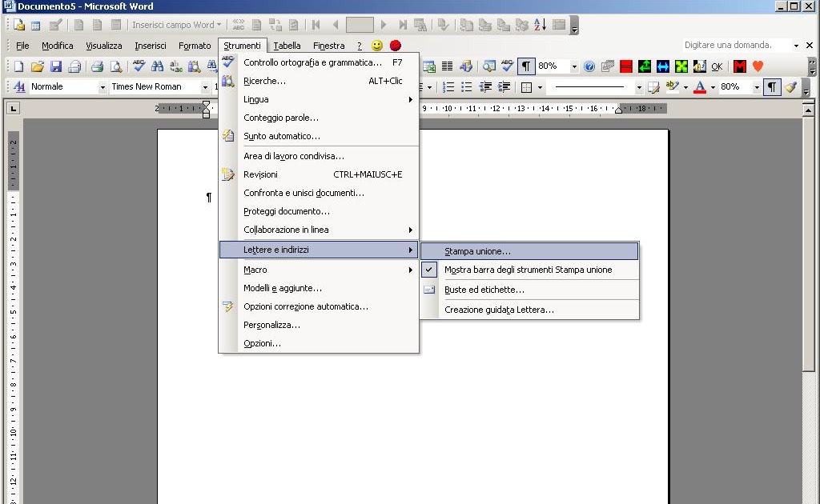
Task: Open the formatting toolbar 80% zoom dropdown
Action: [757, 87]
